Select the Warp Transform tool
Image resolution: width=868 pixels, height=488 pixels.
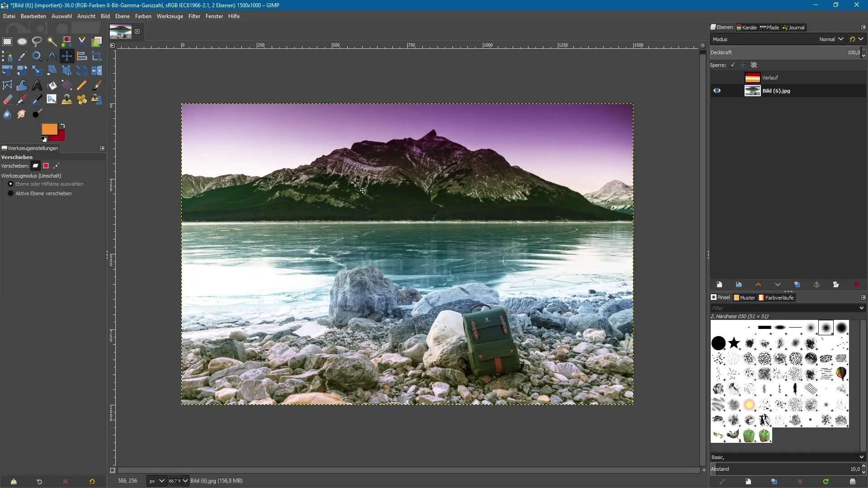tap(22, 85)
